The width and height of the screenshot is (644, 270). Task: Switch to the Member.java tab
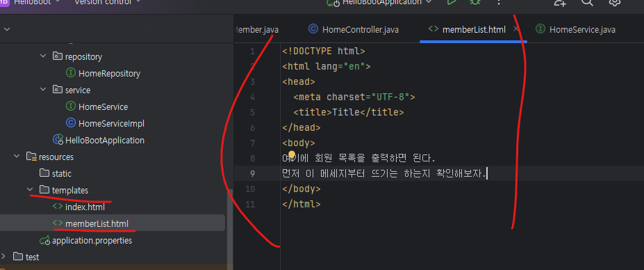coord(256,30)
